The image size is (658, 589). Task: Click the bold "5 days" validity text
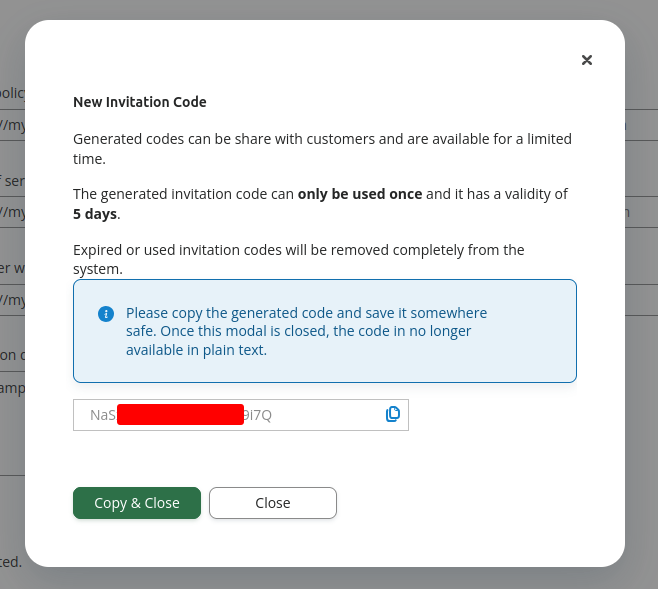tap(95, 214)
